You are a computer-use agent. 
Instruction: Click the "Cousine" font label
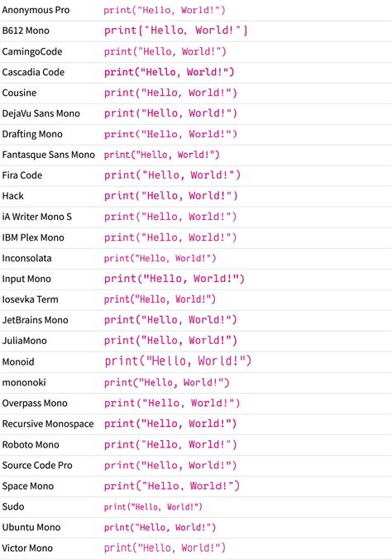tap(19, 93)
